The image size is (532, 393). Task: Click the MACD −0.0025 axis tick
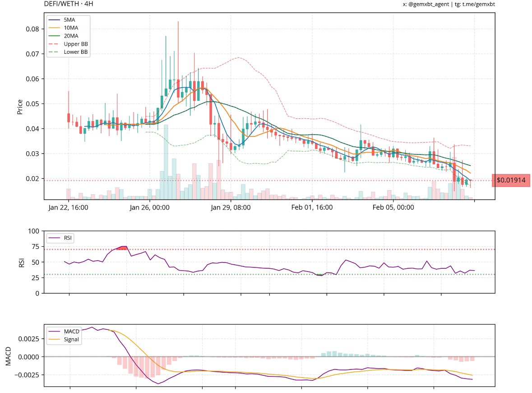click(x=27, y=375)
